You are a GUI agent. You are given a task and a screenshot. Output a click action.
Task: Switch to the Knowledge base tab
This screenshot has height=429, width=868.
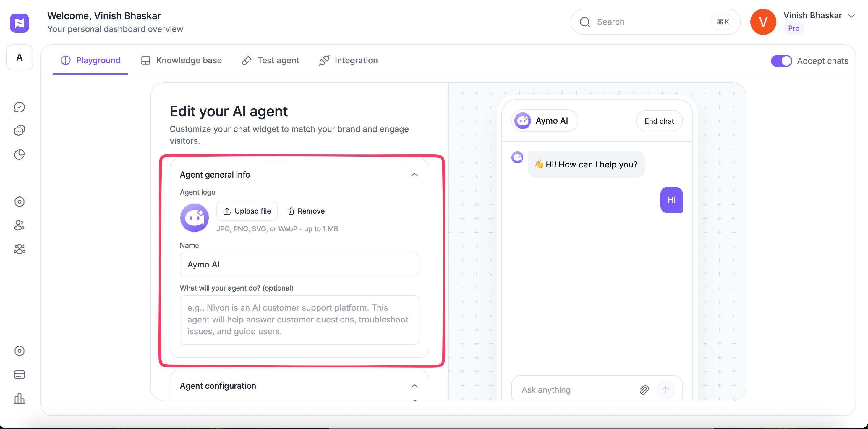point(181,60)
